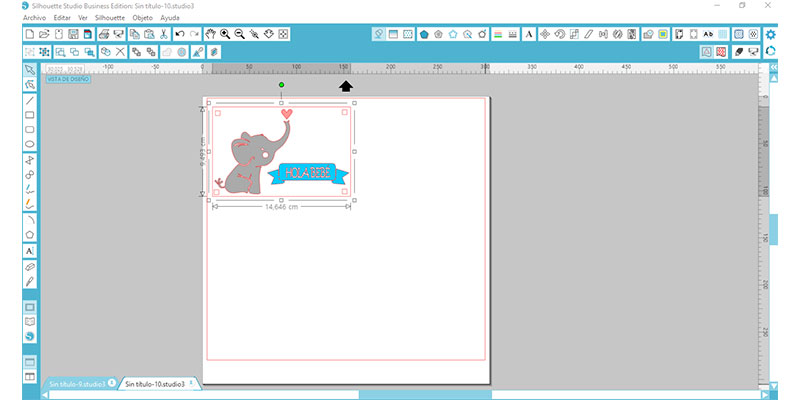
Task: Click the vertical scrollbar thumb on right
Action: click(x=773, y=230)
